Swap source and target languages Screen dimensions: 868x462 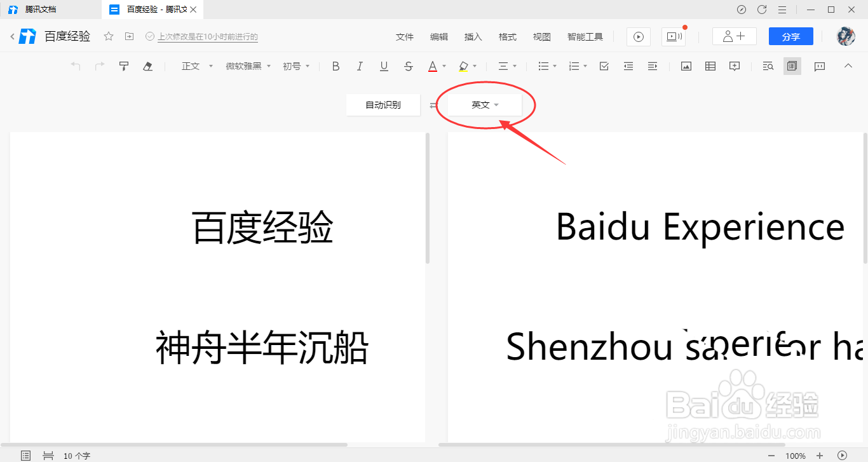pos(433,105)
